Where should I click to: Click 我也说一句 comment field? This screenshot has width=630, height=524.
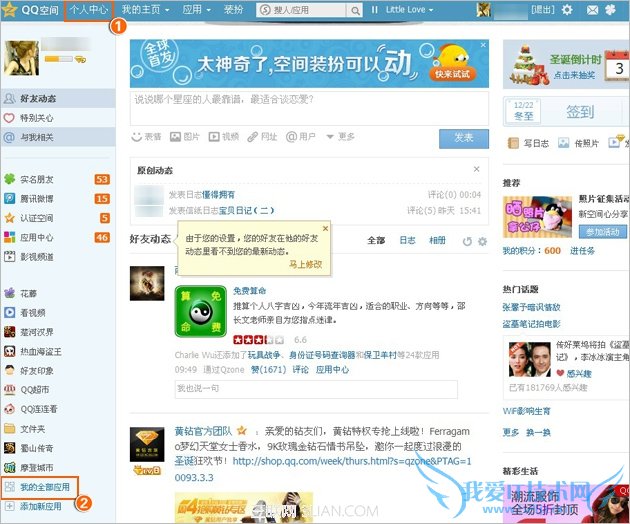pos(316,389)
